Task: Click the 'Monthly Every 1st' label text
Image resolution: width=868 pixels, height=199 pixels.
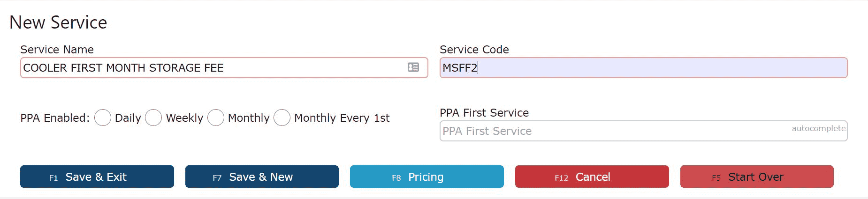Action: (x=342, y=118)
